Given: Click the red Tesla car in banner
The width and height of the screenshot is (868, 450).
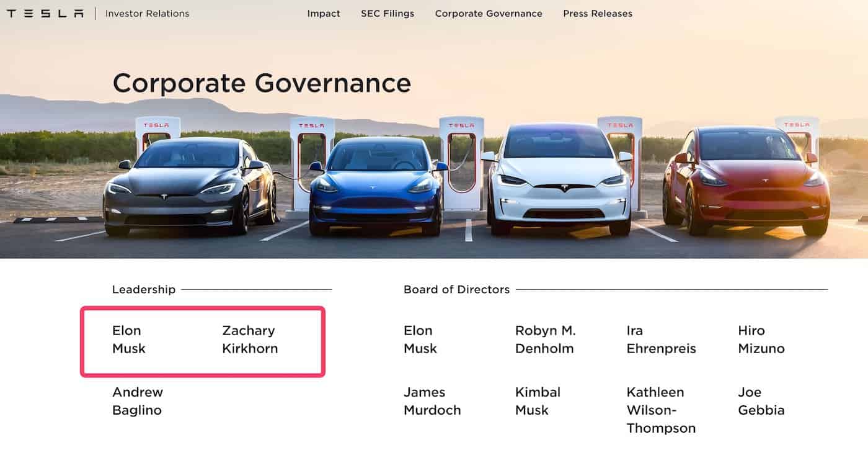Looking at the screenshot, I should pos(746,181).
